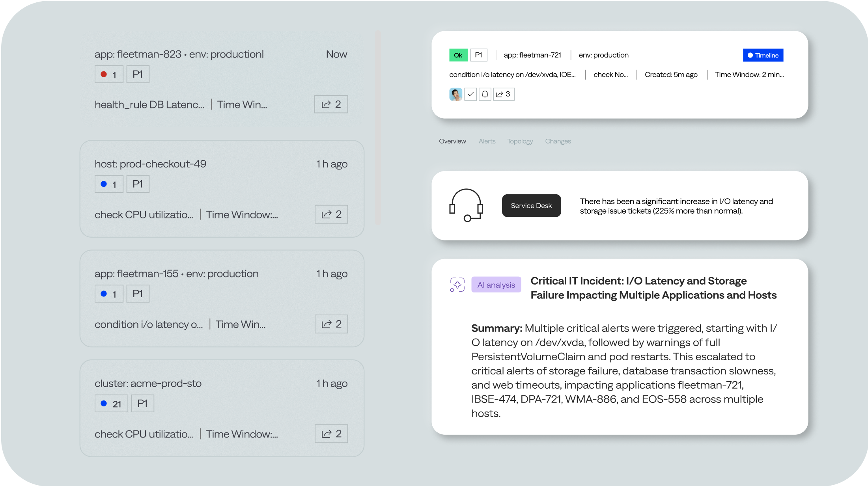Click 'Critical IT Incident' analysis title
Viewport: 868px width, 486px height.
(x=653, y=288)
